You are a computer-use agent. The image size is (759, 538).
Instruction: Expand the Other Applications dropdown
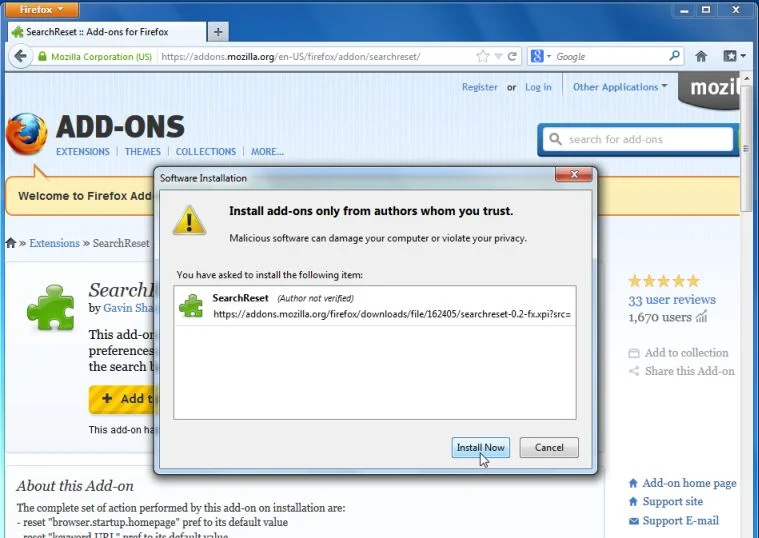620,87
